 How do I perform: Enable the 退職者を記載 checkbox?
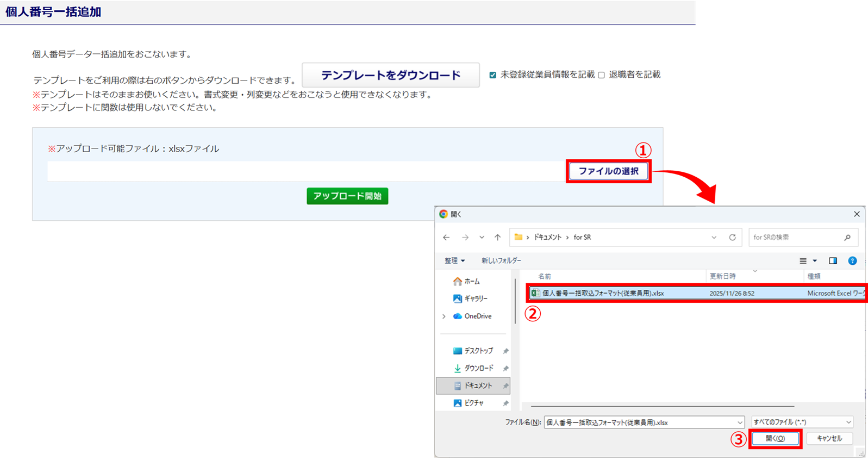pos(602,75)
